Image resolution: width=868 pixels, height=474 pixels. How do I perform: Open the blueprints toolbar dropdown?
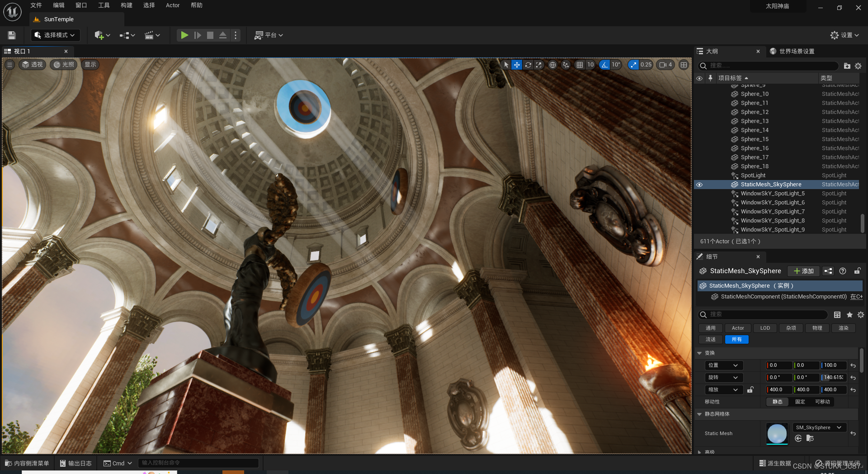click(x=127, y=35)
